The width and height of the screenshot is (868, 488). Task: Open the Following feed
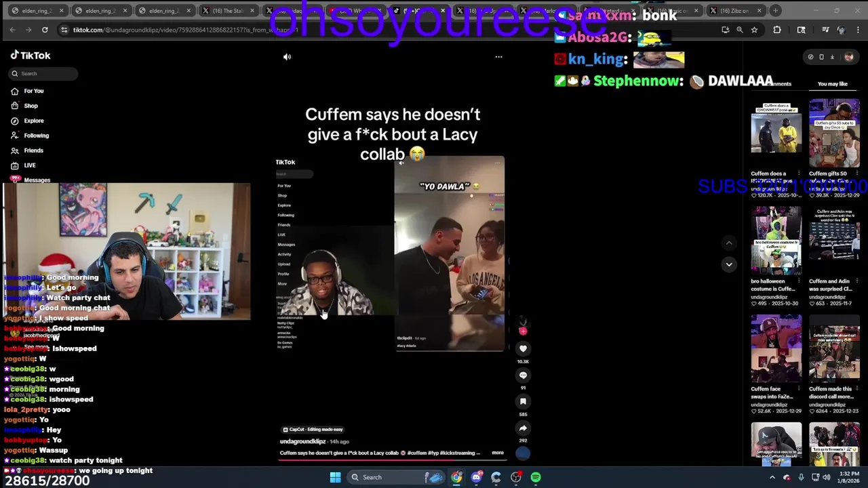(x=29, y=136)
